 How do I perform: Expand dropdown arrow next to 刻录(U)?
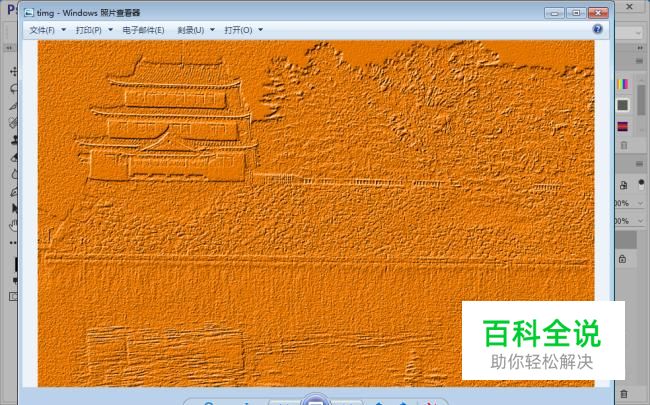tap(212, 30)
